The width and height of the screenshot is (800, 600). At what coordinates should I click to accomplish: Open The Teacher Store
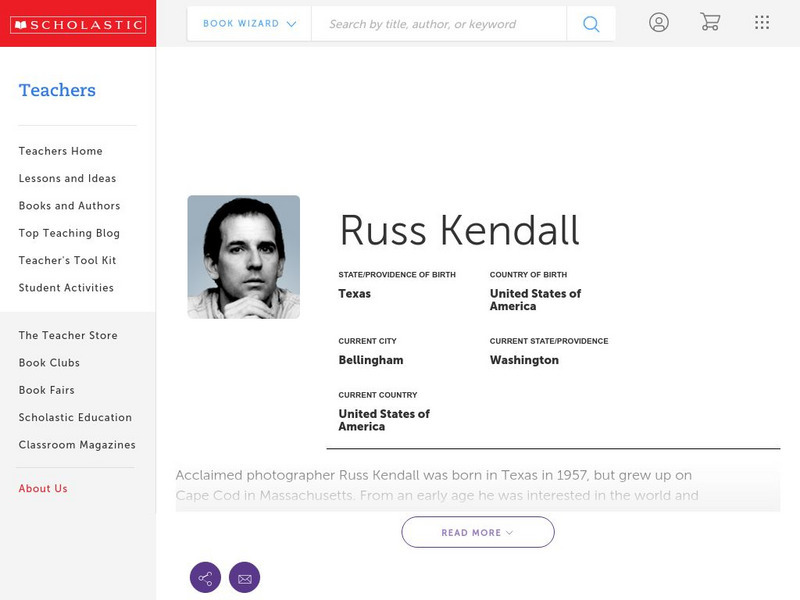tap(68, 336)
